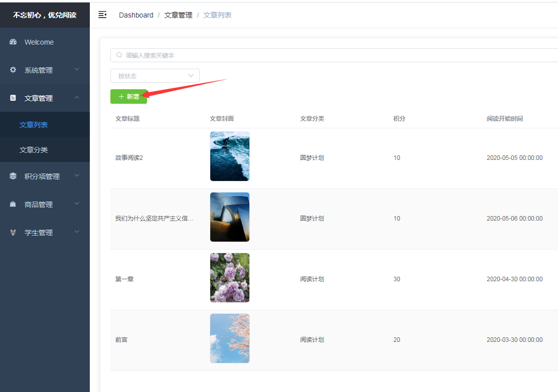
Task: Click the points value 20
Action: point(397,340)
